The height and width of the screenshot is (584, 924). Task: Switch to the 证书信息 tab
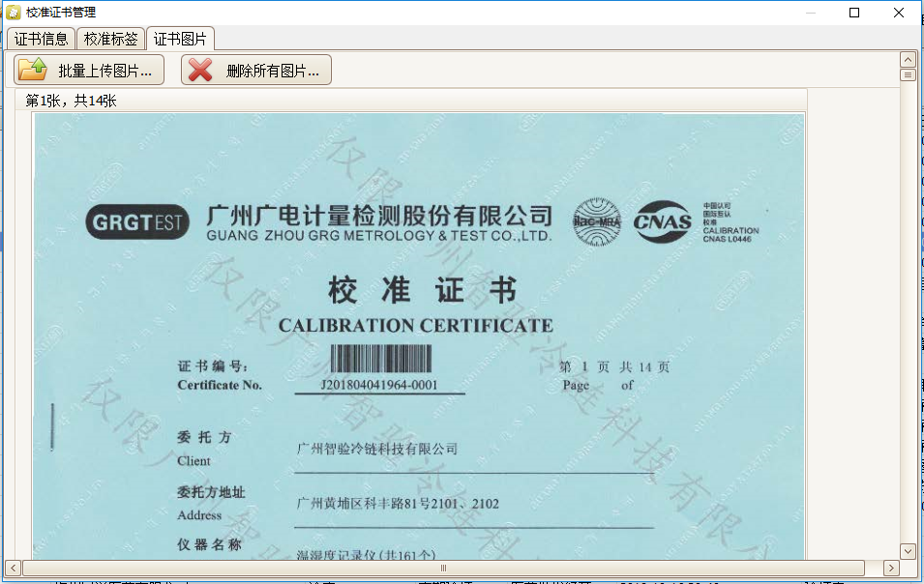(42, 39)
